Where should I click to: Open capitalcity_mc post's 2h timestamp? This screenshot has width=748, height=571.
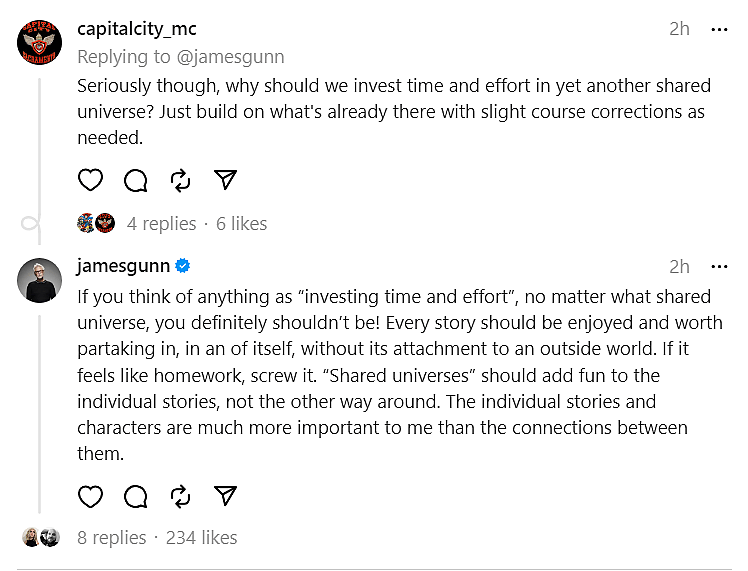(679, 29)
